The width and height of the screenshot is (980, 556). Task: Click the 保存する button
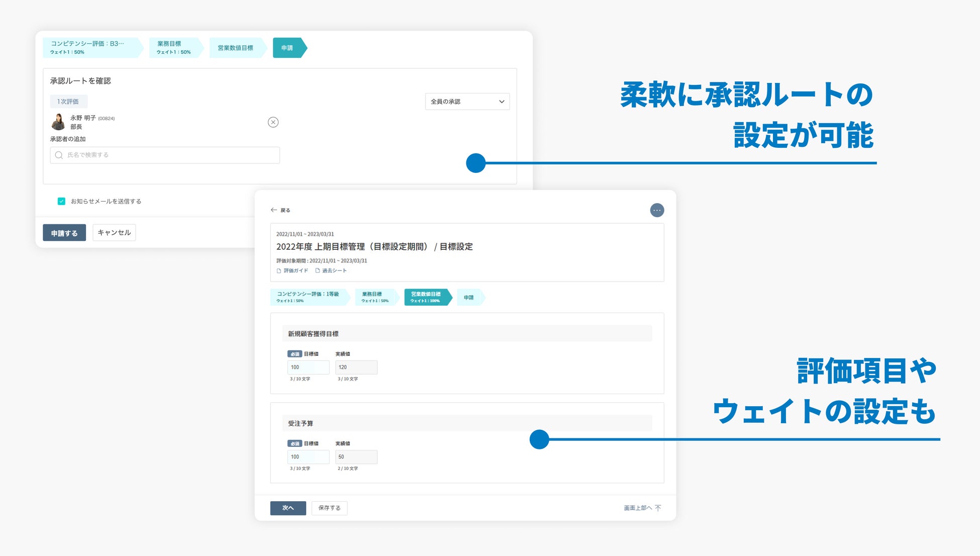click(329, 508)
